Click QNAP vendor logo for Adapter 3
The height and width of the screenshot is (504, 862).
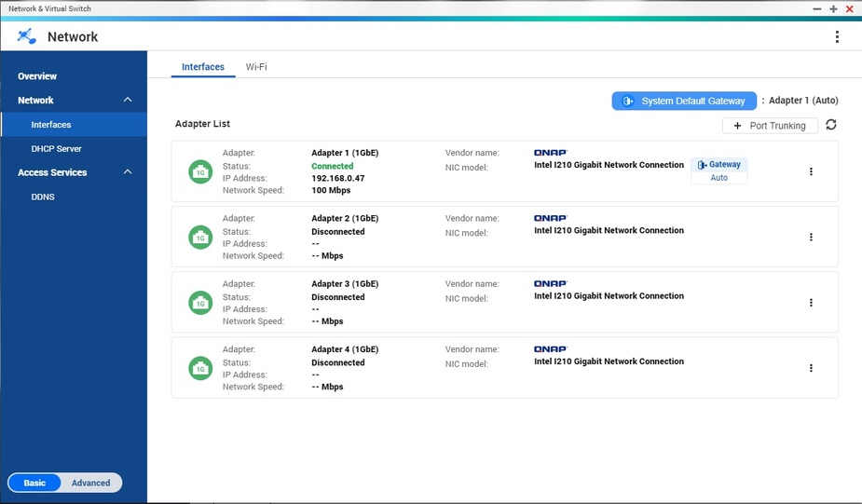[x=551, y=283]
